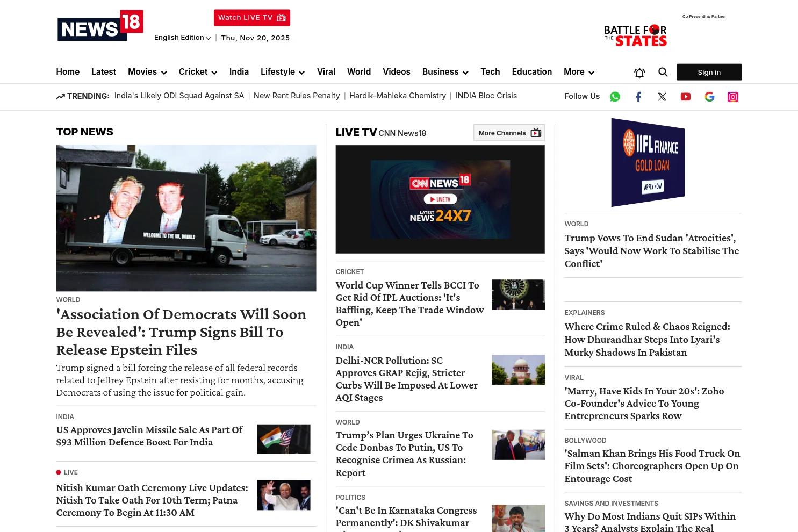Click the News18 logo
Image resolution: width=798 pixels, height=532 pixels.
click(100, 25)
